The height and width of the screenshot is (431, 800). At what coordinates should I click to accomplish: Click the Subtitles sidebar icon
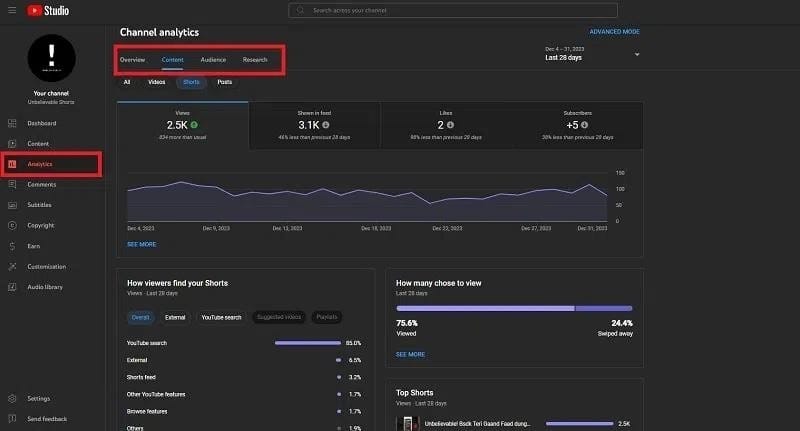12,205
